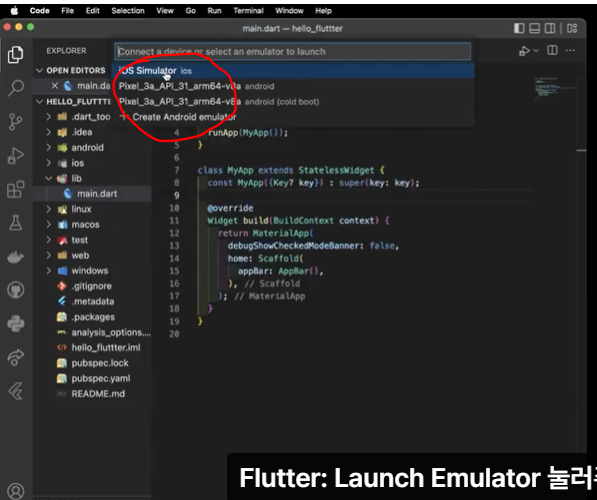The image size is (597, 500).
Task: Collapse the lib folder
Action: [x=48, y=178]
